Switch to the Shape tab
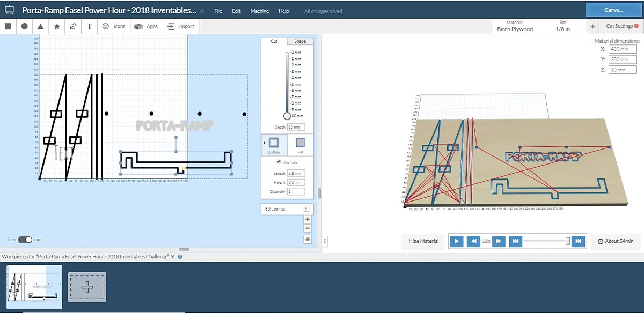The width and height of the screenshot is (644, 313). pyautogui.click(x=300, y=41)
